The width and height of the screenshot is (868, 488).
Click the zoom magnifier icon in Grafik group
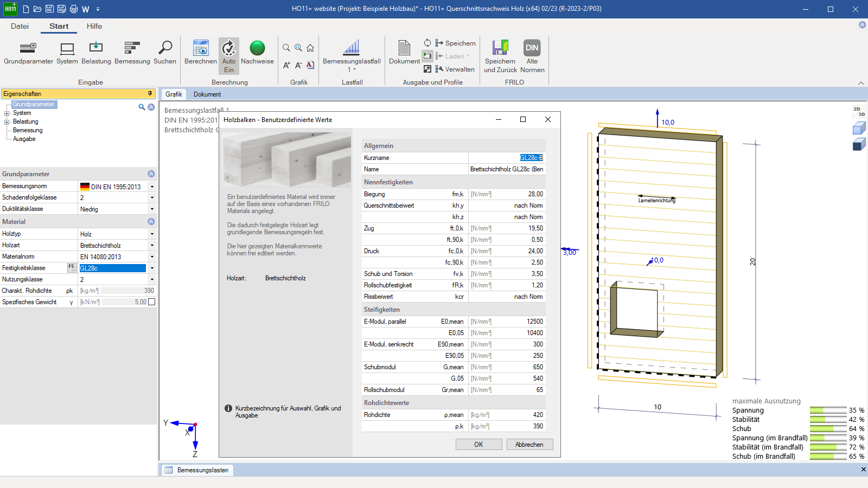coord(286,48)
